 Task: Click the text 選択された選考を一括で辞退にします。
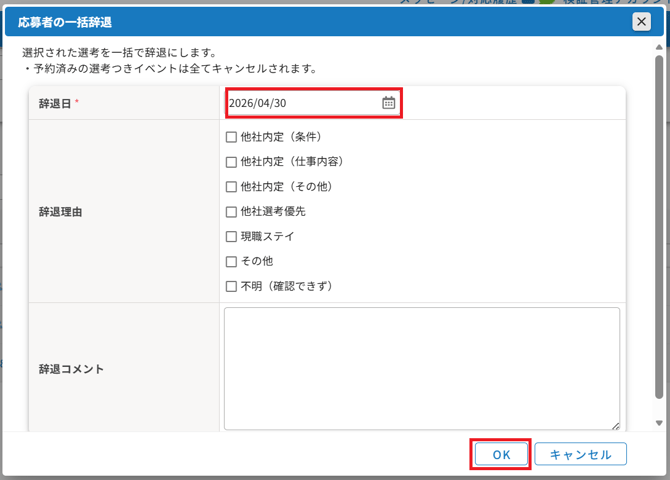pos(120,53)
